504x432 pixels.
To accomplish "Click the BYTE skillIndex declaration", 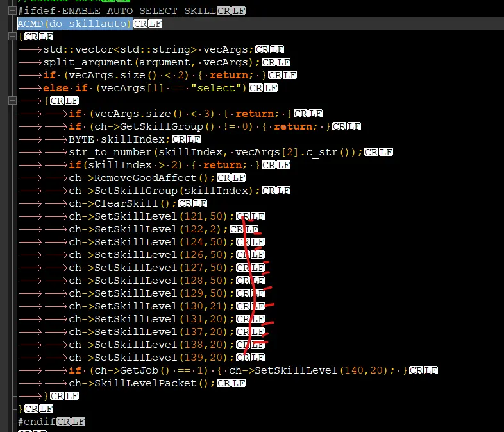I will 119,139.
